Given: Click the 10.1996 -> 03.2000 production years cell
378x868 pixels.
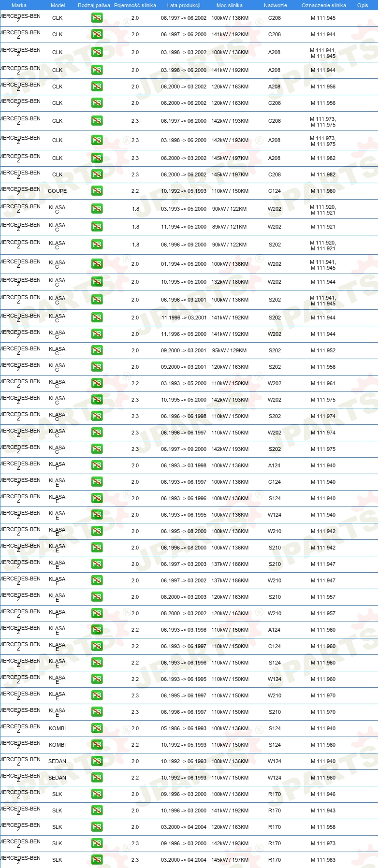Looking at the screenshot, I should point(184,810).
